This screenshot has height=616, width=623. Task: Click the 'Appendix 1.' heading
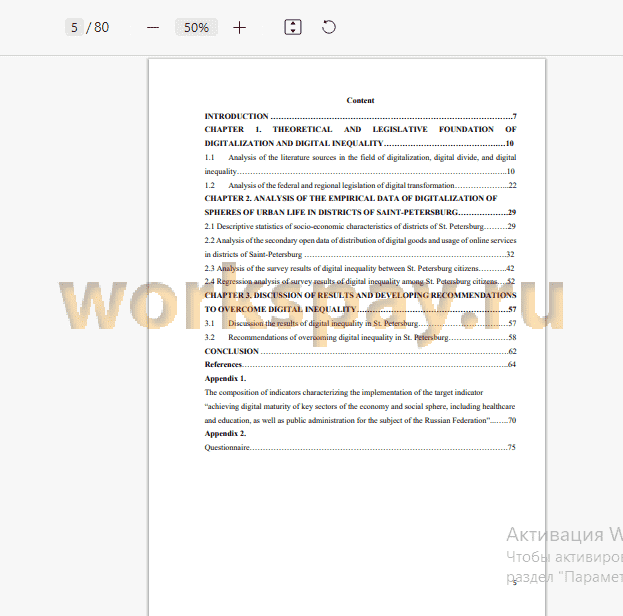click(x=225, y=378)
